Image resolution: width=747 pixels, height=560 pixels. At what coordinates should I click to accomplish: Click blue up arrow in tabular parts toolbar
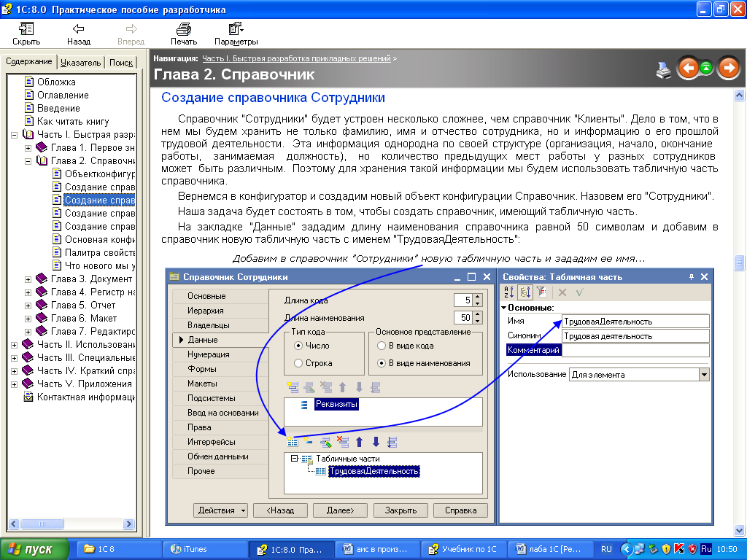point(359,442)
